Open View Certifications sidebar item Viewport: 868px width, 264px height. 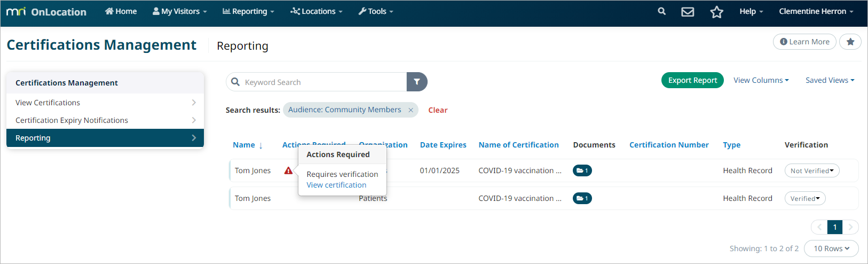(x=105, y=103)
